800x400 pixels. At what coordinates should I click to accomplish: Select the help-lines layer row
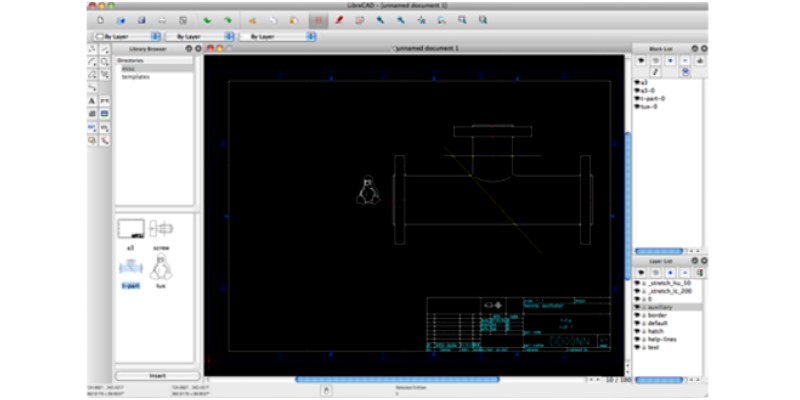click(x=668, y=339)
